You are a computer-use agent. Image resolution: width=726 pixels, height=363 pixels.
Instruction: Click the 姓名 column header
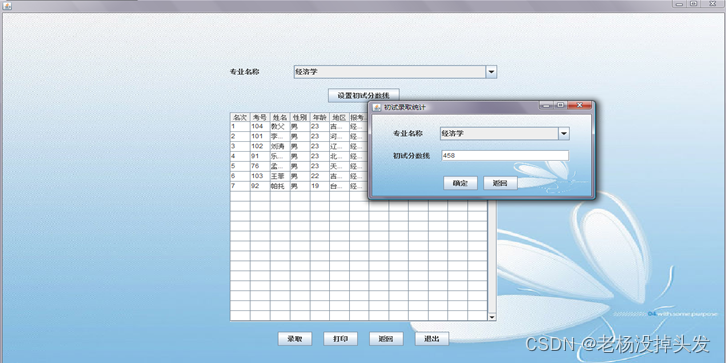(x=280, y=117)
